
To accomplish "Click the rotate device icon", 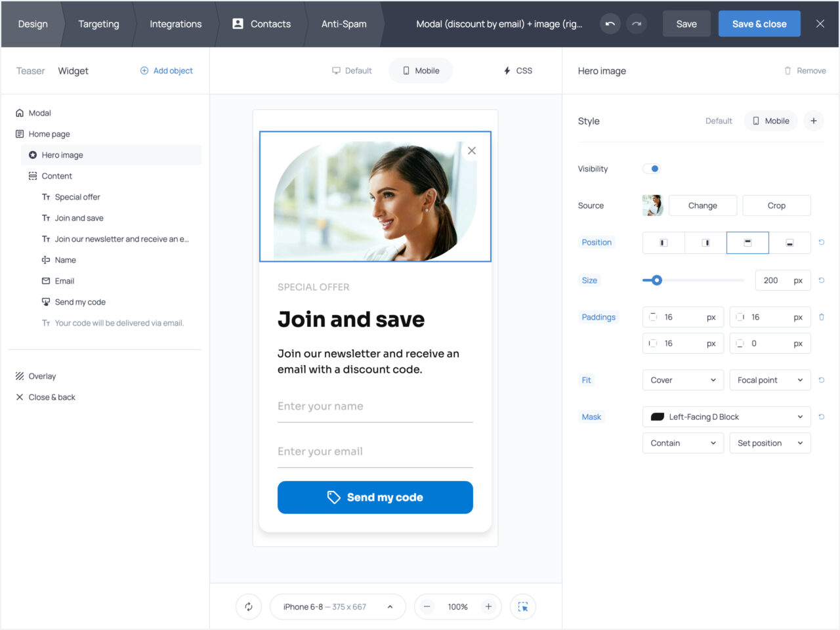I will pos(249,607).
